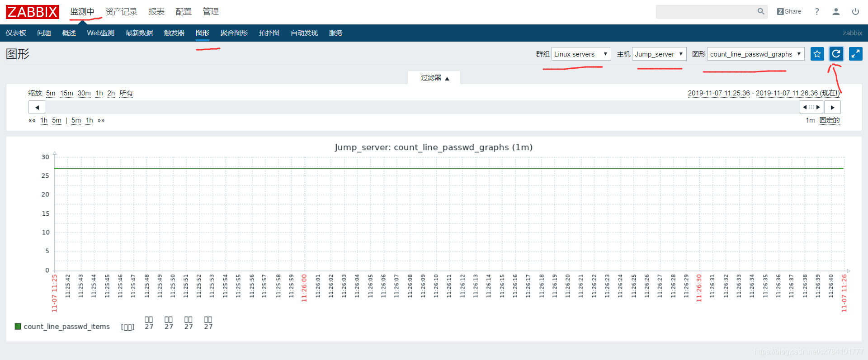868x360 pixels.
Task: Set zoom to 5m
Action: coord(51,93)
